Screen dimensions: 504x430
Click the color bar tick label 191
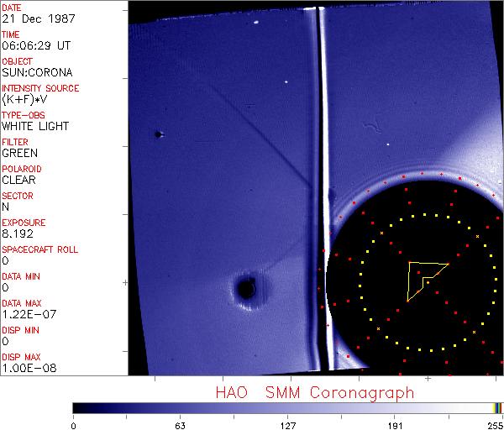coord(395,426)
